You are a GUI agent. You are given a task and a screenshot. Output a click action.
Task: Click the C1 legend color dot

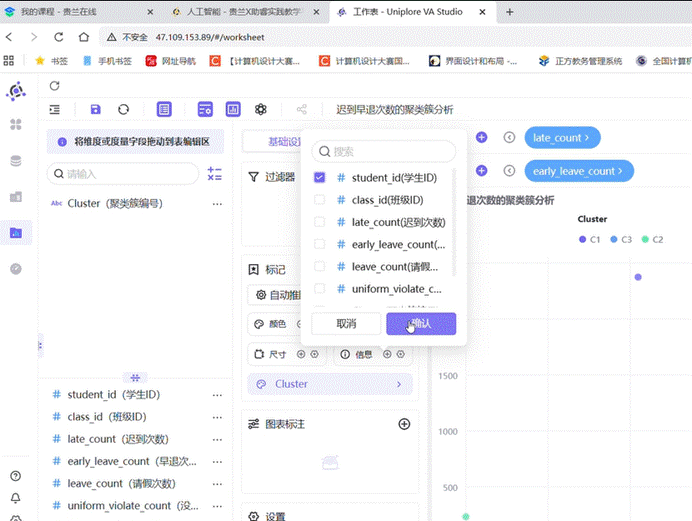pos(582,239)
